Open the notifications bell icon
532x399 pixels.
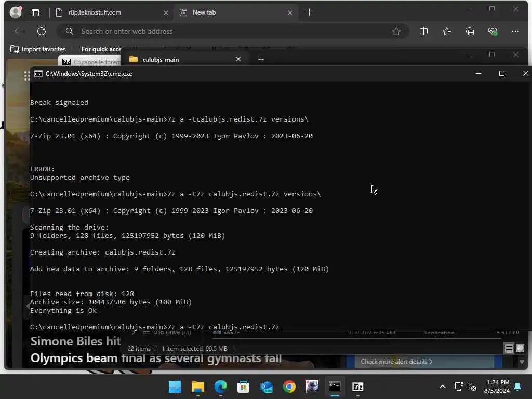coord(518,387)
